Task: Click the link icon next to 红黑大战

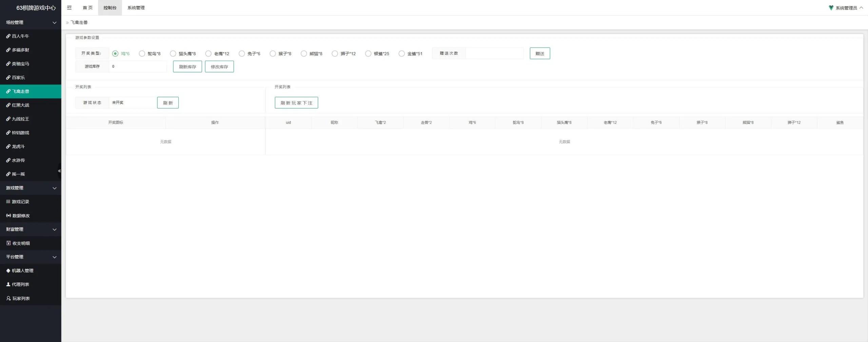Action: coord(8,105)
